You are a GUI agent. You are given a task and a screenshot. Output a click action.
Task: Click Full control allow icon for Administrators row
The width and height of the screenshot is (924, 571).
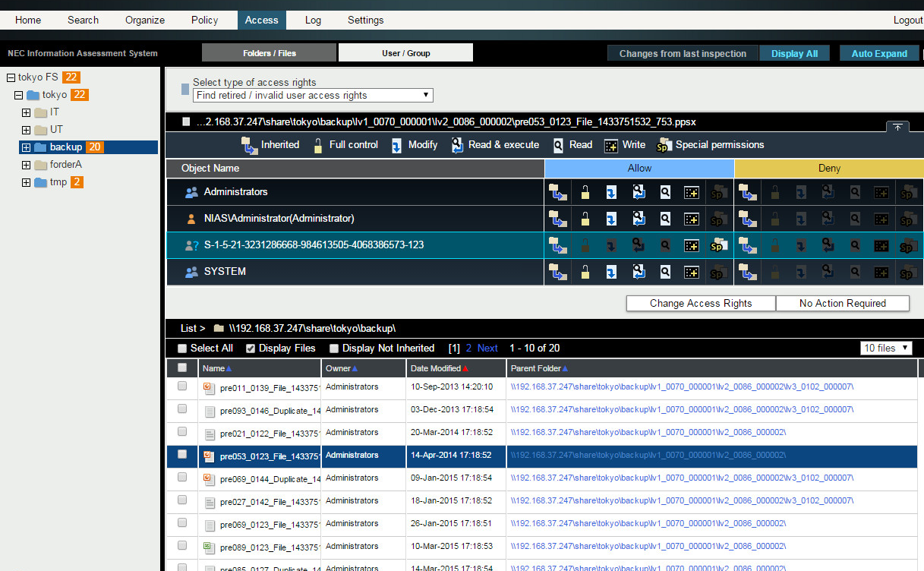coord(585,193)
